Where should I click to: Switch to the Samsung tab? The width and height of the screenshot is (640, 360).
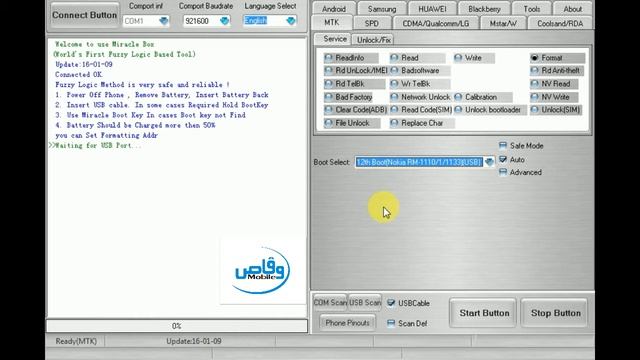coord(382,9)
